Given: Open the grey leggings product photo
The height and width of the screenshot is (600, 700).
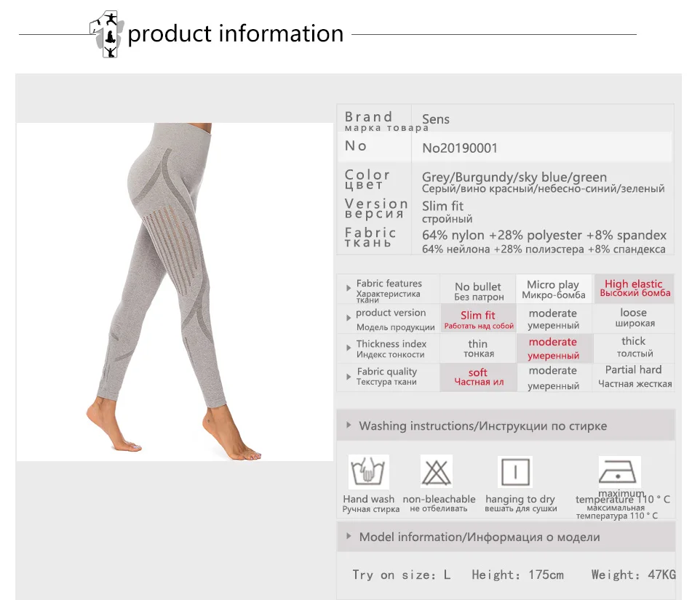Looking at the screenshot, I should (x=175, y=292).
